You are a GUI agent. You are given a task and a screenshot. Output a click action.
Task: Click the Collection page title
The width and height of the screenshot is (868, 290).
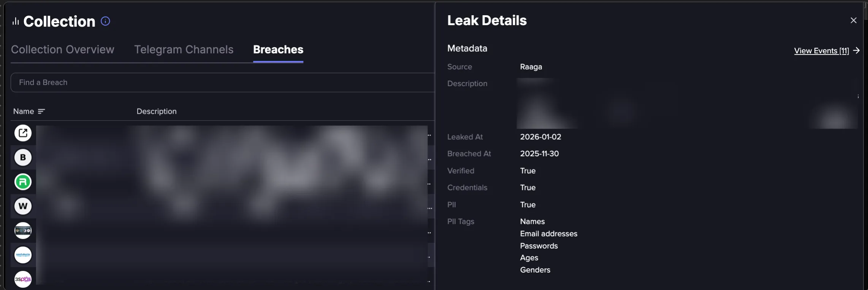tap(59, 21)
